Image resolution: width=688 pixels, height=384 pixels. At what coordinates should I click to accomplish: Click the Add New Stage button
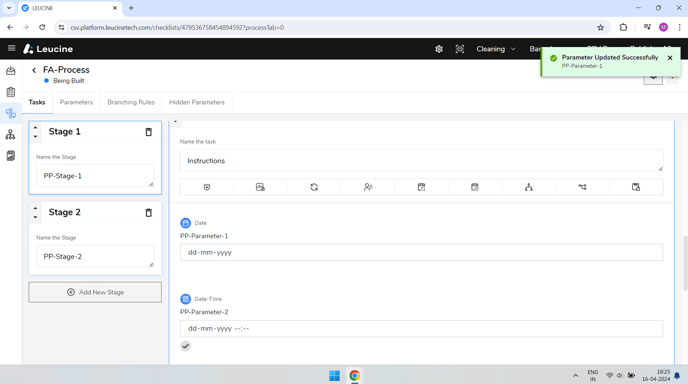coord(95,292)
